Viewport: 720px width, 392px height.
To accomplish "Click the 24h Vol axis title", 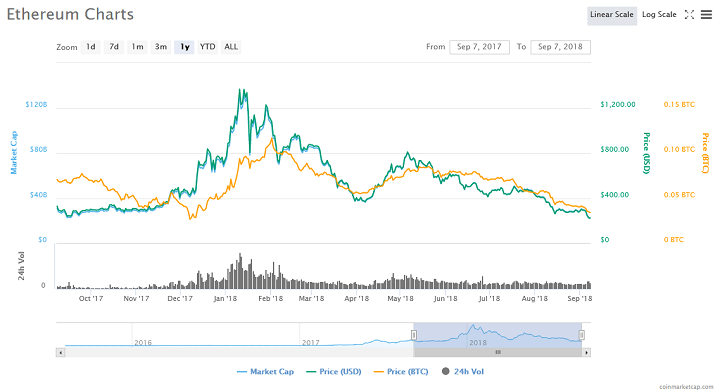I will [x=21, y=266].
